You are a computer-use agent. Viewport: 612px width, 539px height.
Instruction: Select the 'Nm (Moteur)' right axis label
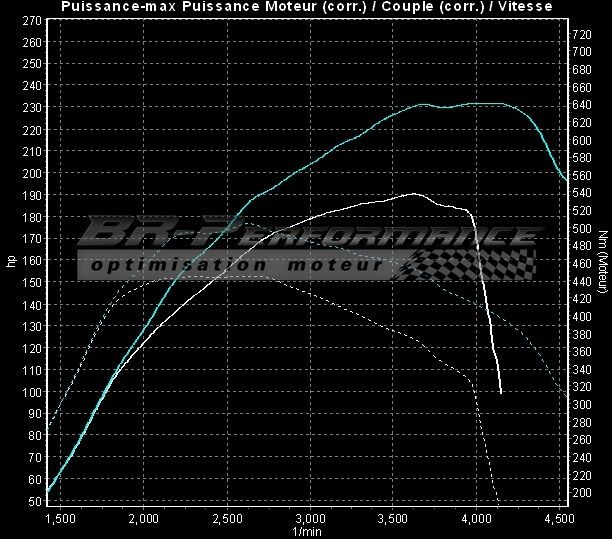[603, 262]
